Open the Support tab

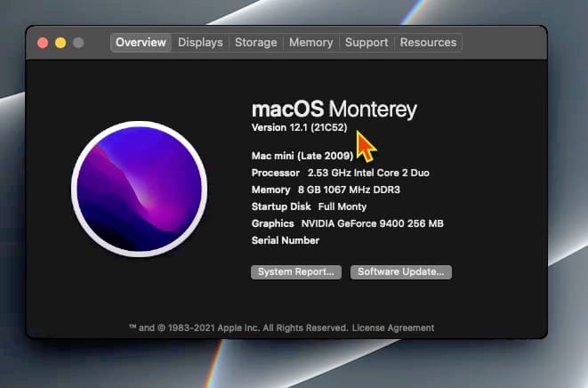tap(366, 43)
